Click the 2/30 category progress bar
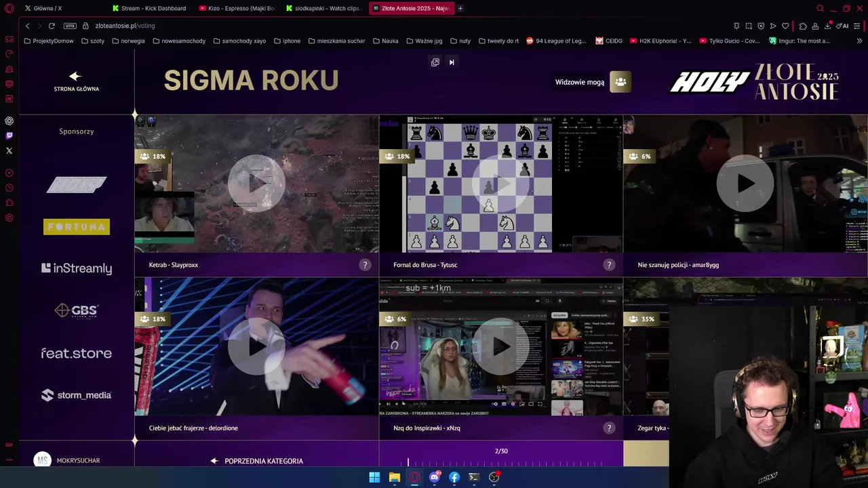The height and width of the screenshot is (488, 868). coord(501,462)
